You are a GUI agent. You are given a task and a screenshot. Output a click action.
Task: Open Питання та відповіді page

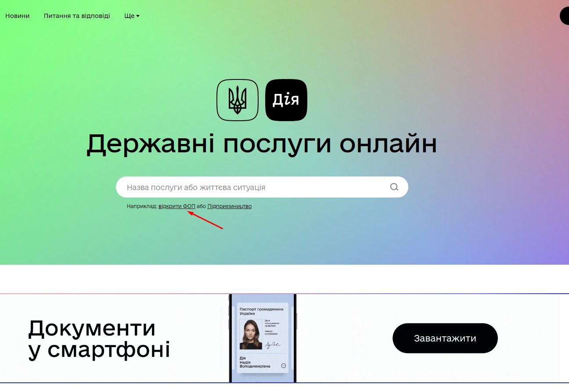pos(77,16)
